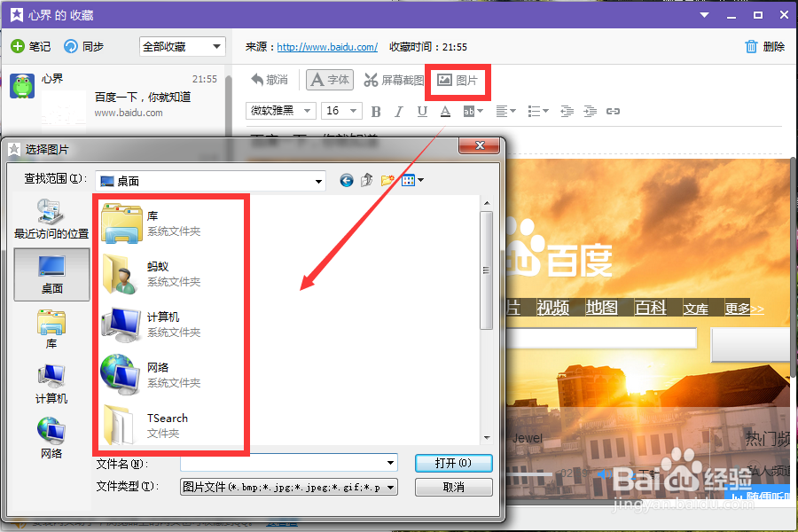
Task: Open the bullet list style dropdown
Action: pos(538,111)
